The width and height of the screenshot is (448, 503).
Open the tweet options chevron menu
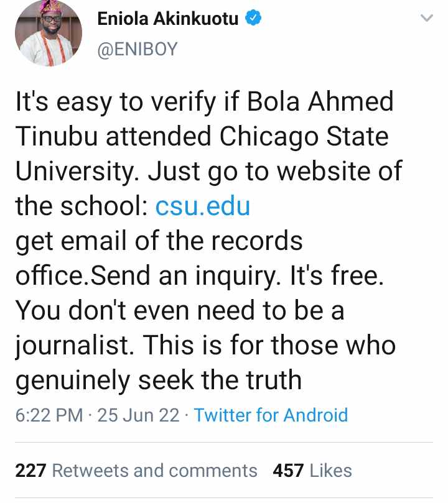point(426,19)
